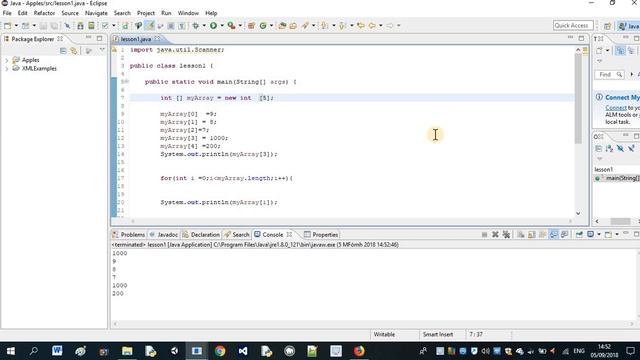This screenshot has width=640, height=360.
Task: Click the Quick Access search field
Action: click(573, 25)
